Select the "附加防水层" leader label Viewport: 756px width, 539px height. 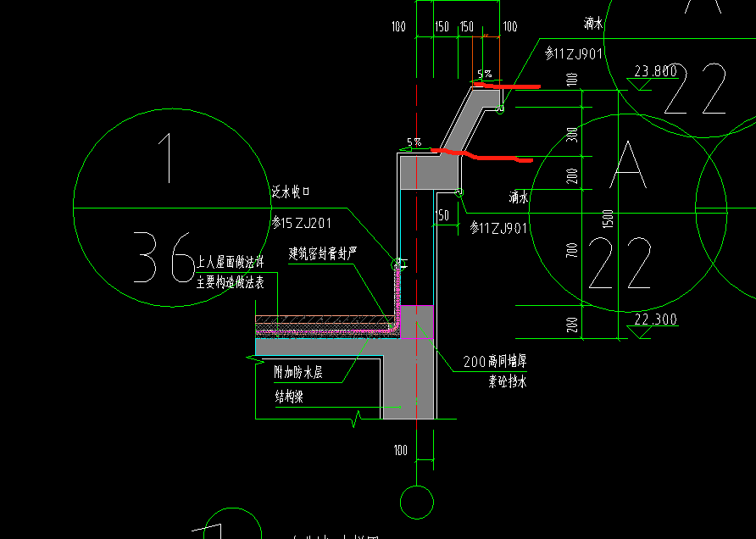coord(298,372)
